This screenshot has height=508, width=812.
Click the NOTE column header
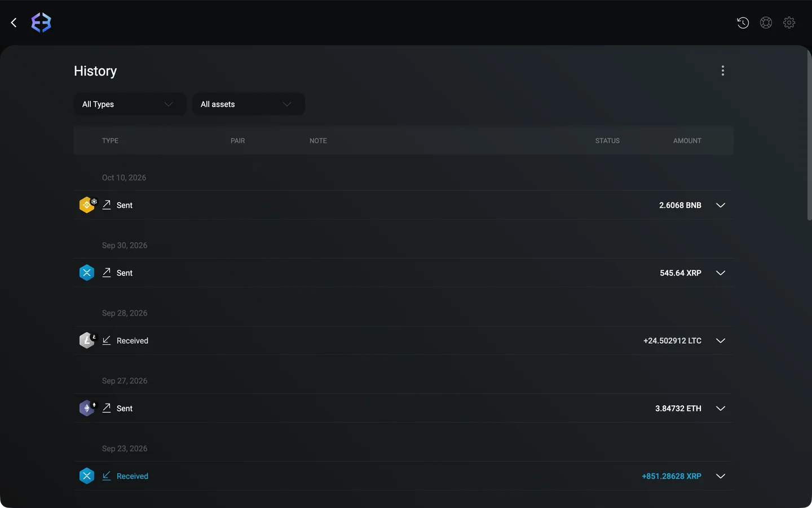[318, 141]
